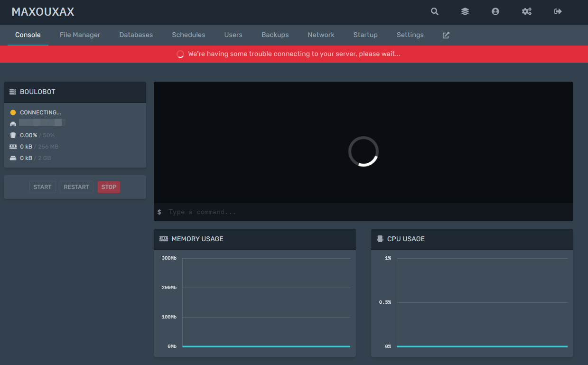Open the Databases tab
588x365 pixels.
pyautogui.click(x=136, y=35)
